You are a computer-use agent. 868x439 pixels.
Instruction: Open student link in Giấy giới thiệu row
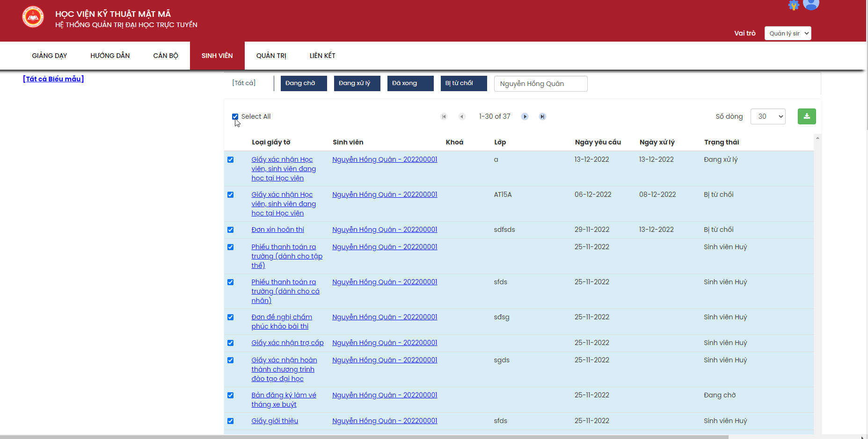(x=385, y=421)
